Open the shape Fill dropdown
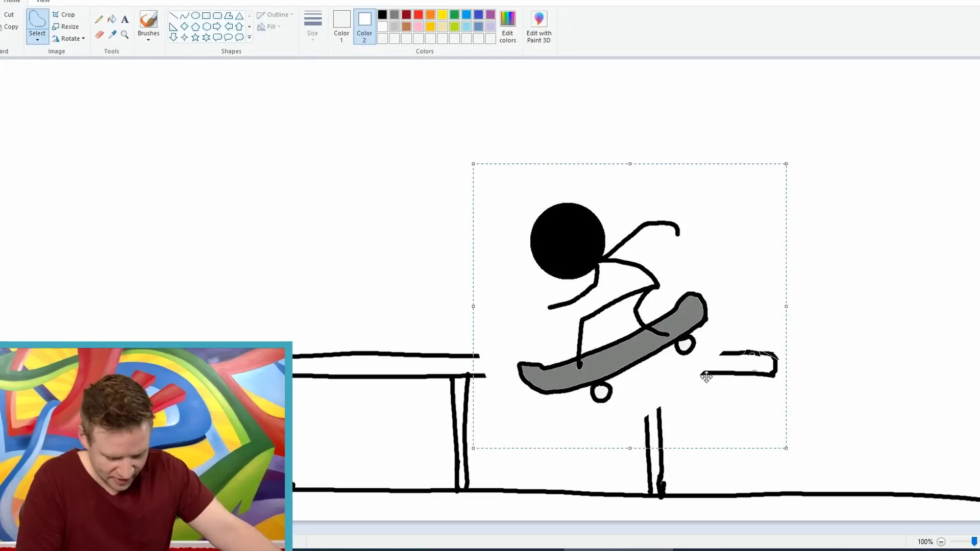Viewport: 980px width, 551px height. [x=269, y=27]
